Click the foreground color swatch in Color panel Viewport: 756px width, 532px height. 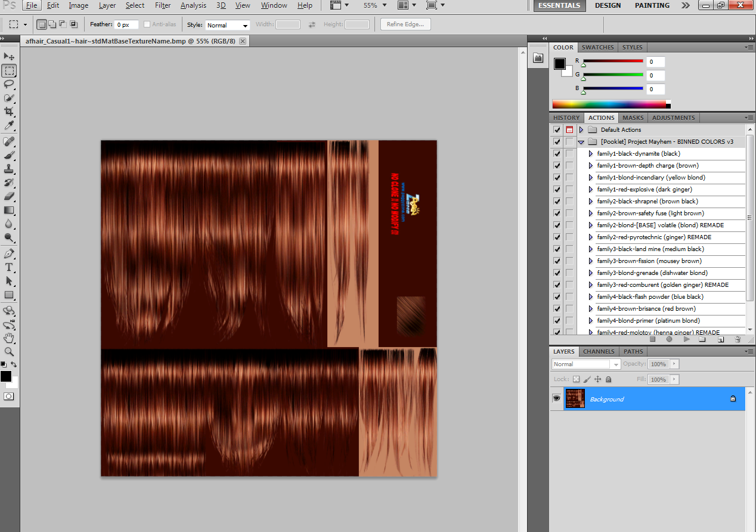(560, 64)
